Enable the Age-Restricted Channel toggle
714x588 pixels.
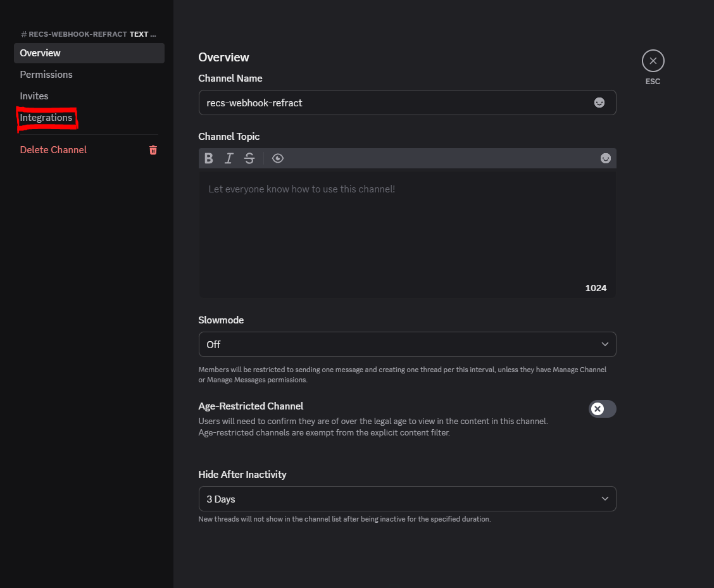(602, 409)
